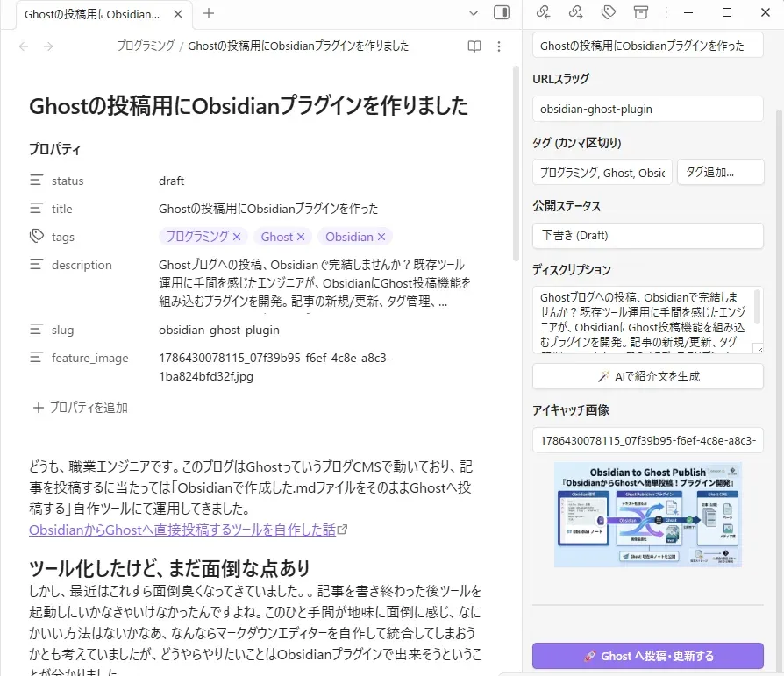Remove the プログラミング tag pill
Screen dimensions: 784x676
(237, 237)
